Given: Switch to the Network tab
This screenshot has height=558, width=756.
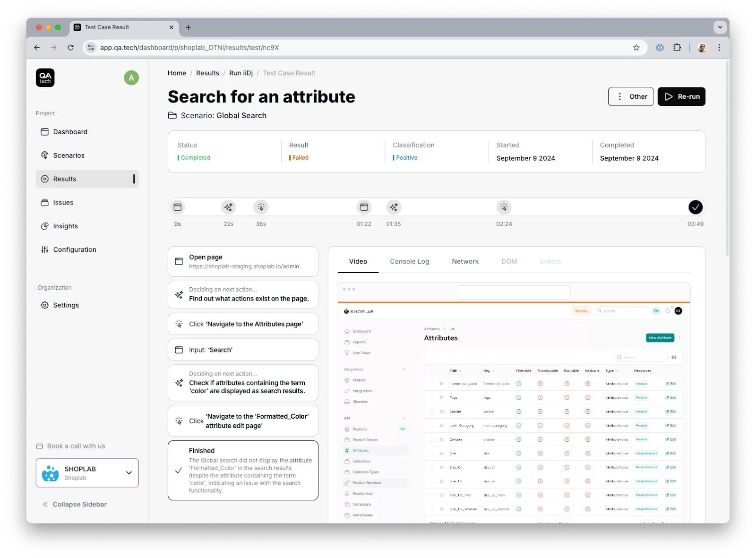Looking at the screenshot, I should click(465, 261).
